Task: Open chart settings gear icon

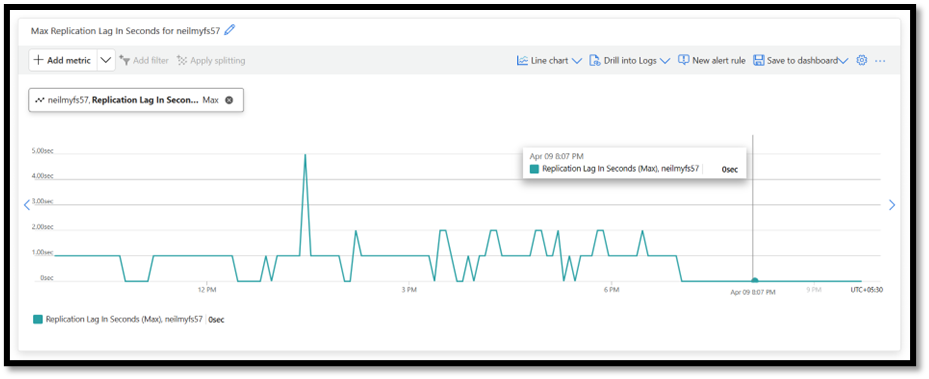Action: coord(862,60)
